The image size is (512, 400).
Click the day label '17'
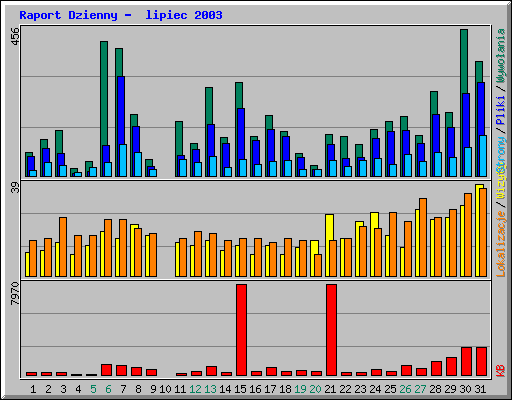(270, 389)
